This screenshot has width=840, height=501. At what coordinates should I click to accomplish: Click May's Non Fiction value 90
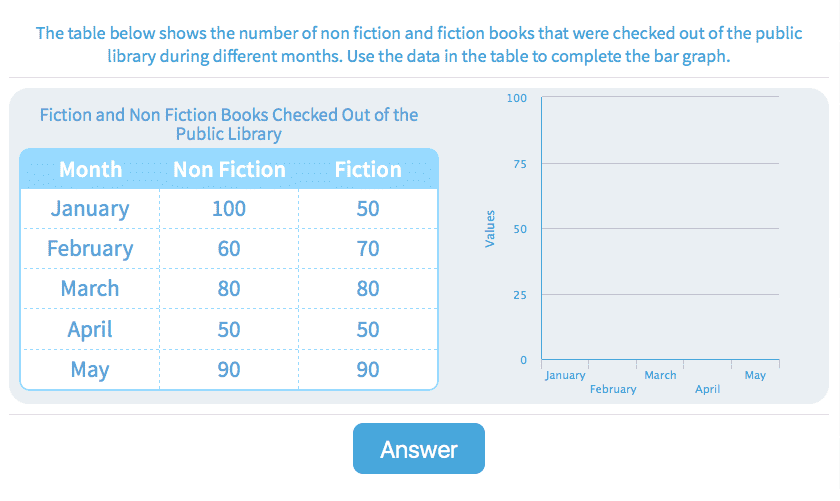229,370
